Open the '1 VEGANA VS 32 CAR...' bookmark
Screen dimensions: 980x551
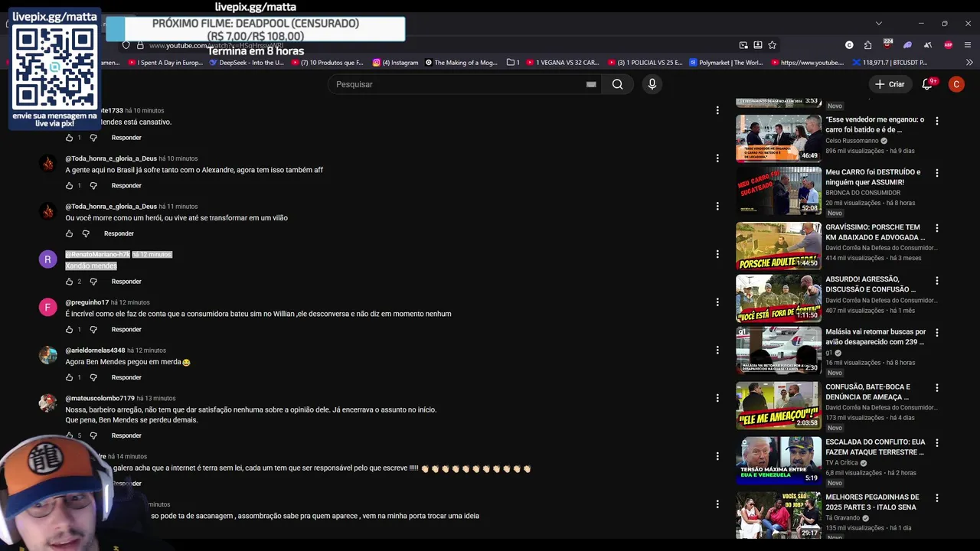click(x=563, y=63)
